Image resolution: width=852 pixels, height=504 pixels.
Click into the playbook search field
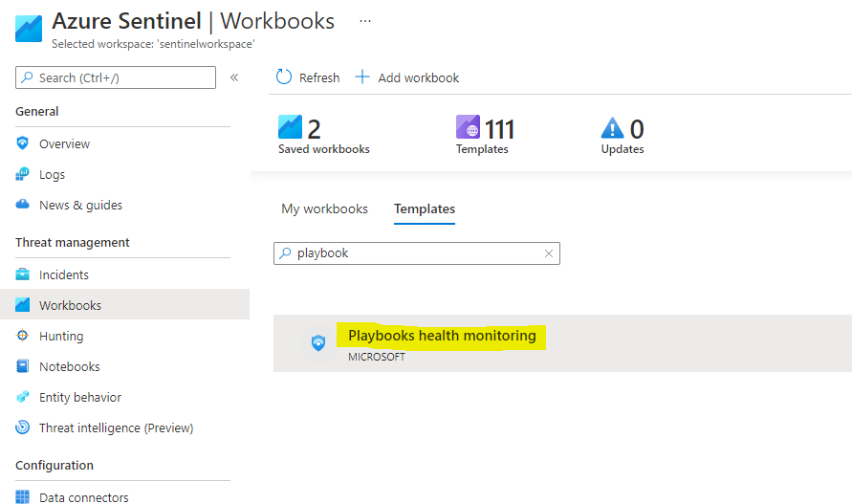coord(417,253)
